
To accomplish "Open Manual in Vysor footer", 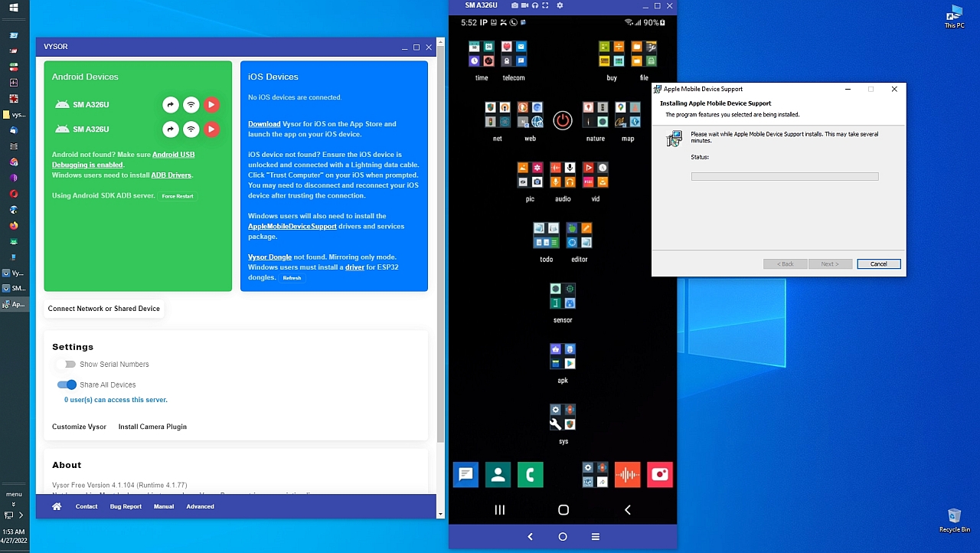I will tap(164, 506).
